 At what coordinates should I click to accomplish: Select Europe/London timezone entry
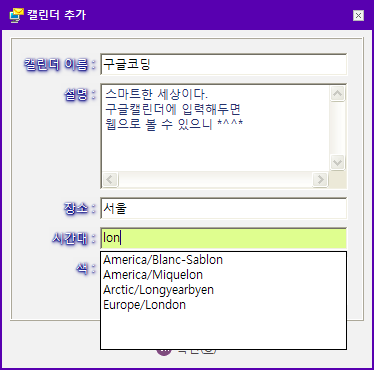tap(223, 305)
